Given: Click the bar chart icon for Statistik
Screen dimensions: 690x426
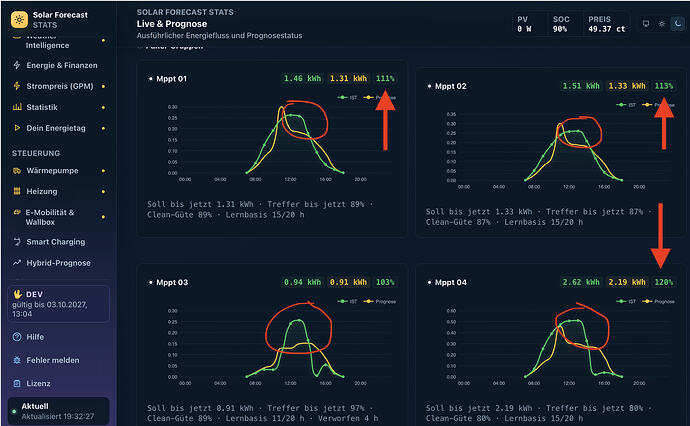Looking at the screenshot, I should coord(17,107).
